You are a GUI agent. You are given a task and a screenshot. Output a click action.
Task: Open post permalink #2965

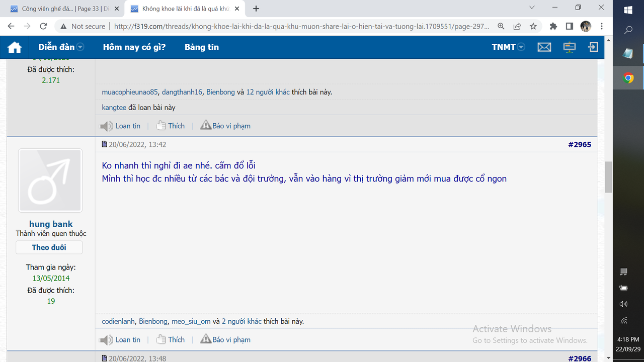tap(580, 145)
